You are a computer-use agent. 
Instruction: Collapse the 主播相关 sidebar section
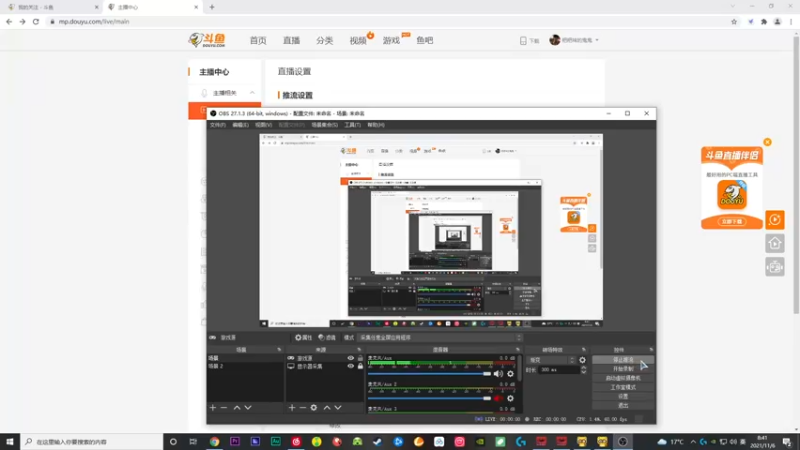point(252,93)
